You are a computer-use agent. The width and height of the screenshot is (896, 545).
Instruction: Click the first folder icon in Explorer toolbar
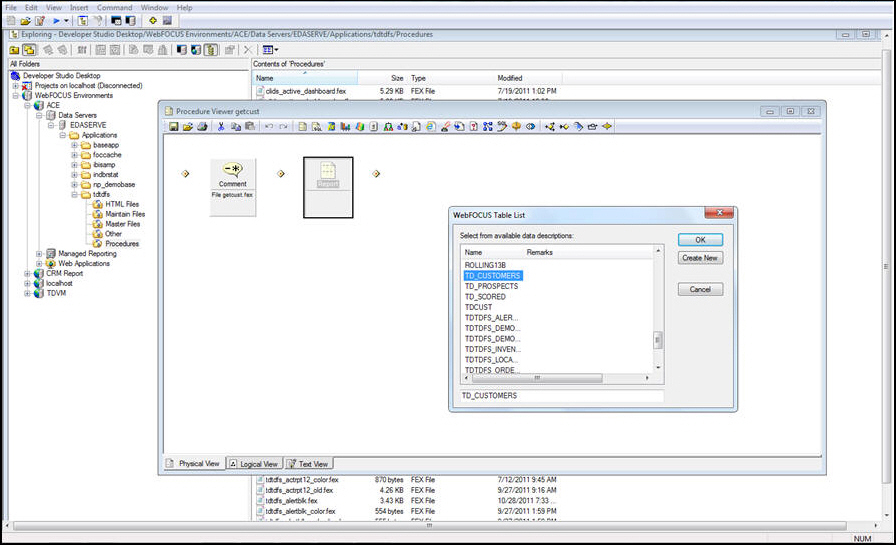point(14,50)
